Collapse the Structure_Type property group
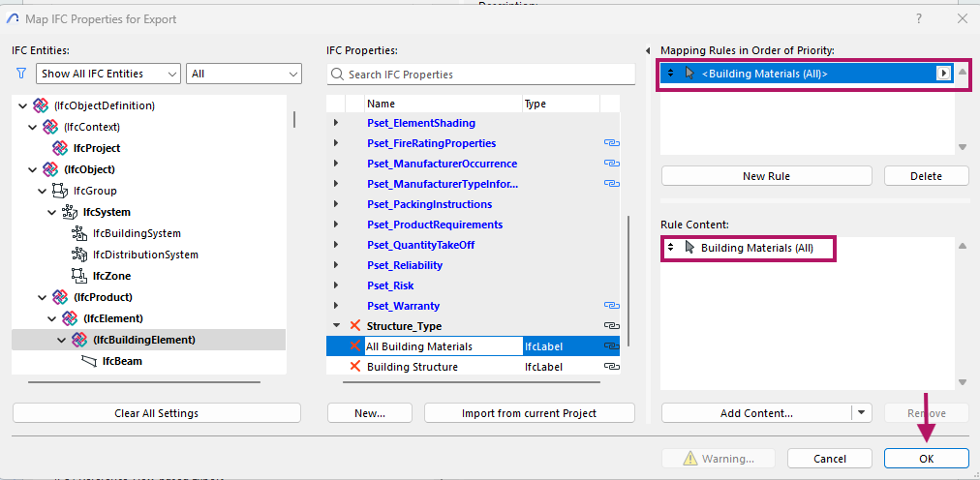The image size is (980, 480). [x=336, y=326]
